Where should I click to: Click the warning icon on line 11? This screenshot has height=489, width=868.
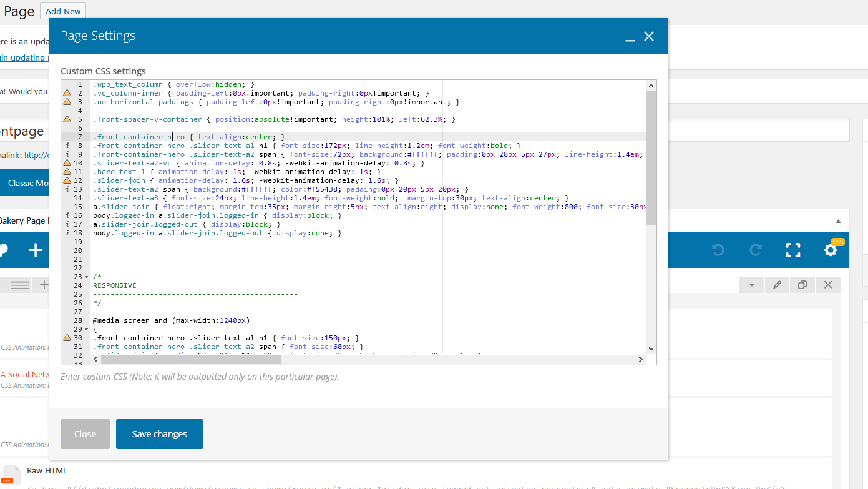[67, 172]
